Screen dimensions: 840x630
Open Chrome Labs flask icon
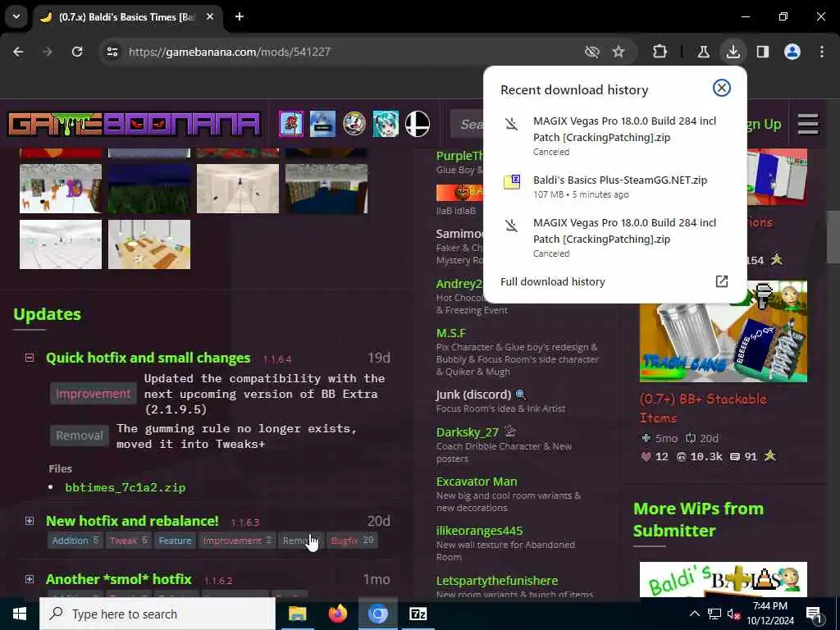click(x=703, y=52)
